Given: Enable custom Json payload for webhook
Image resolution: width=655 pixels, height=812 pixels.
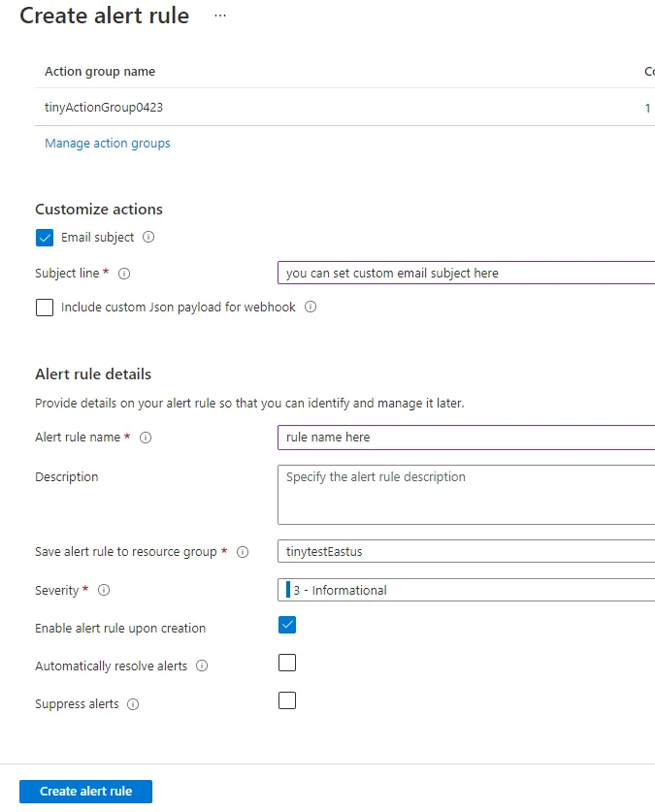Looking at the screenshot, I should pyautogui.click(x=45, y=308).
